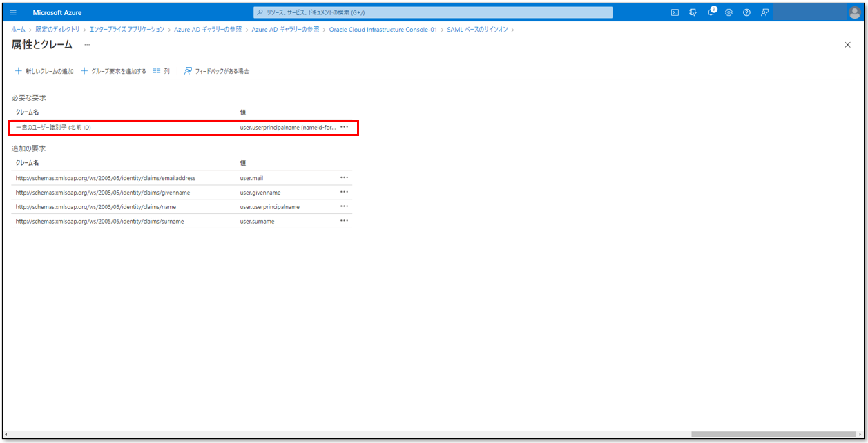Open the ellipsis menu for 一意のユーザー識別子 row
The height and width of the screenshot is (443, 868).
click(x=344, y=127)
